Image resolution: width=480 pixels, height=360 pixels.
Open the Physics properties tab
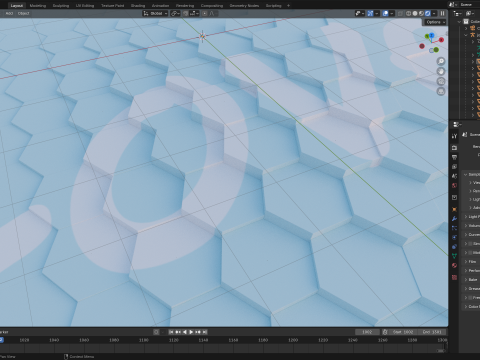454,237
